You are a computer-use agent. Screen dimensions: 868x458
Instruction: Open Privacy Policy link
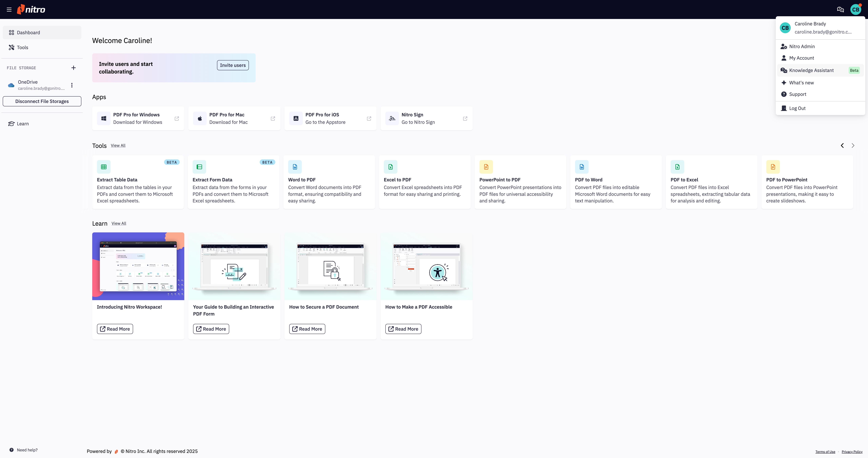point(852,452)
